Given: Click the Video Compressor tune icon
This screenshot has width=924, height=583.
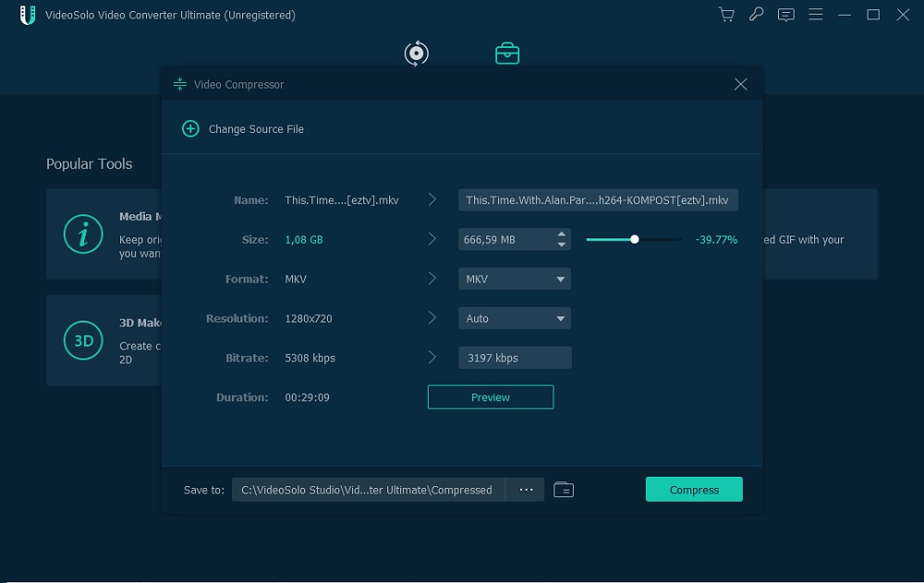Looking at the screenshot, I should [178, 83].
